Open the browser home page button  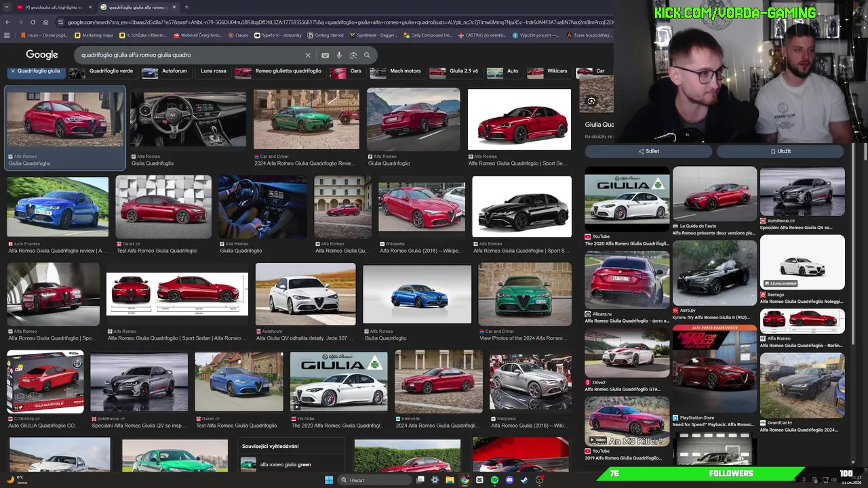coord(45,22)
